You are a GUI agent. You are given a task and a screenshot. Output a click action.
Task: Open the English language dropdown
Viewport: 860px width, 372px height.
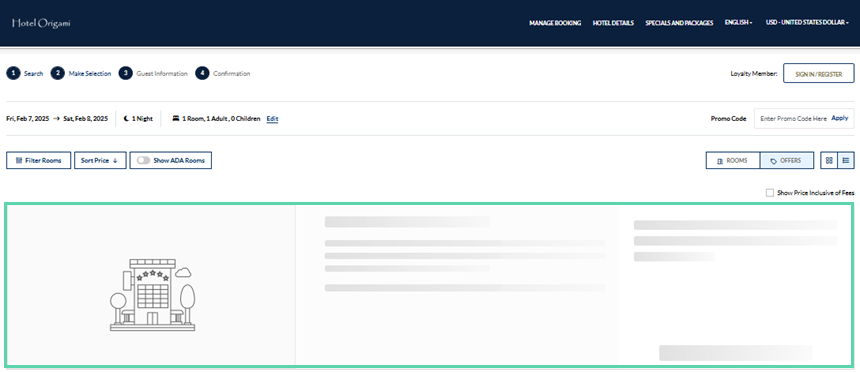click(738, 23)
